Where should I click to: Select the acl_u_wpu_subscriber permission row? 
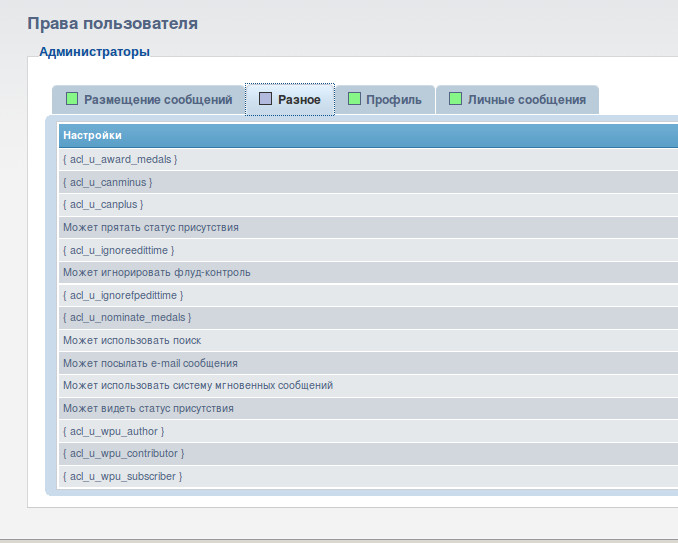click(x=123, y=476)
